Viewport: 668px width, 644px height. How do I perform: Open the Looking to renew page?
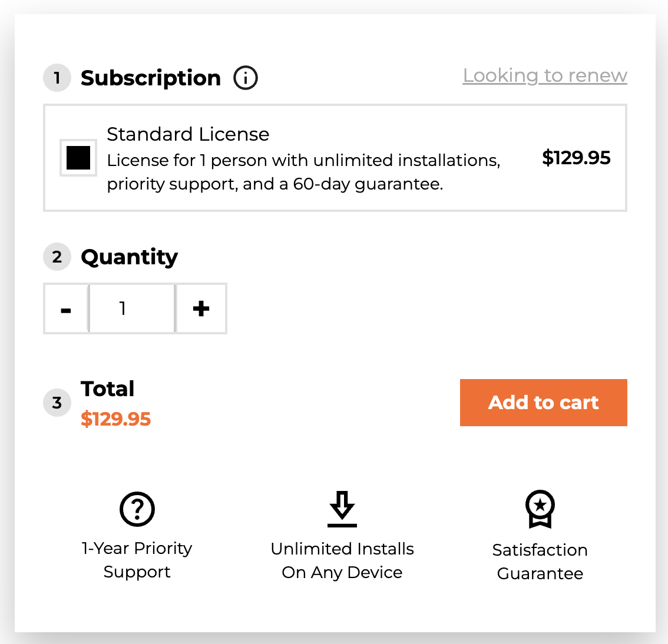click(545, 75)
